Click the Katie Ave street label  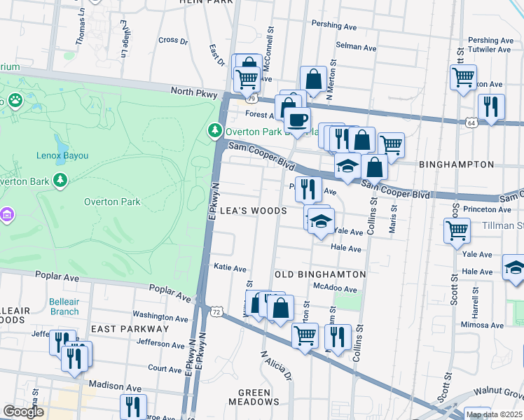(230, 267)
